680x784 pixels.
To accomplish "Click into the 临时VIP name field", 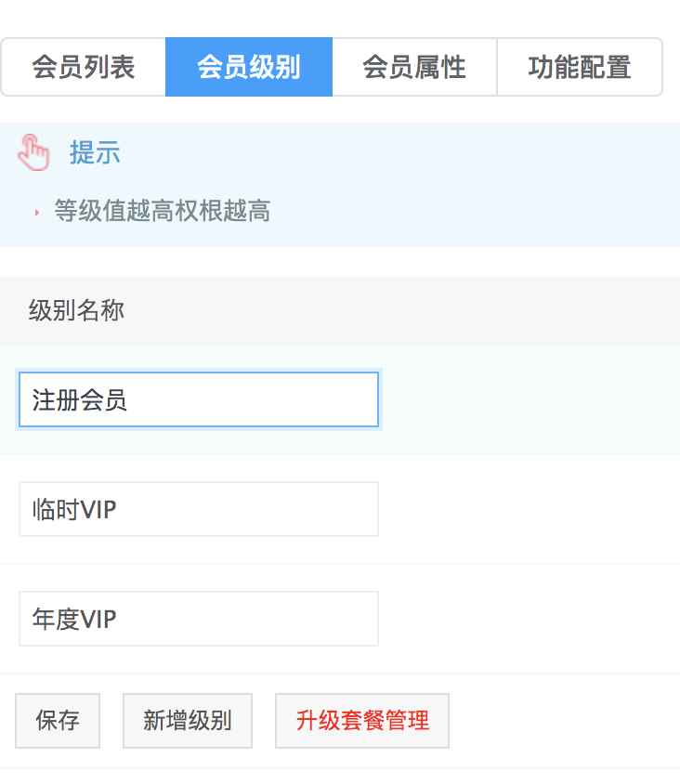I will click(199, 509).
